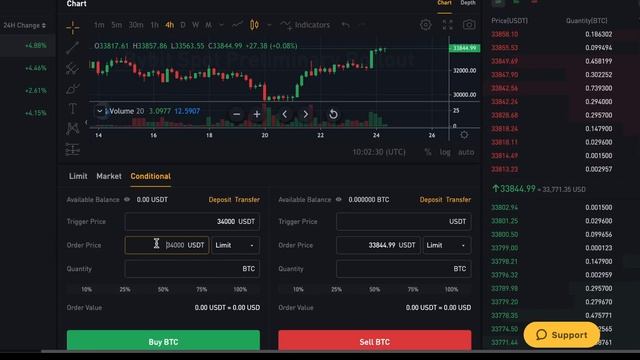Zoom out the chart with minus button
Viewport: 640px width, 360px height.
pyautogui.click(x=236, y=114)
